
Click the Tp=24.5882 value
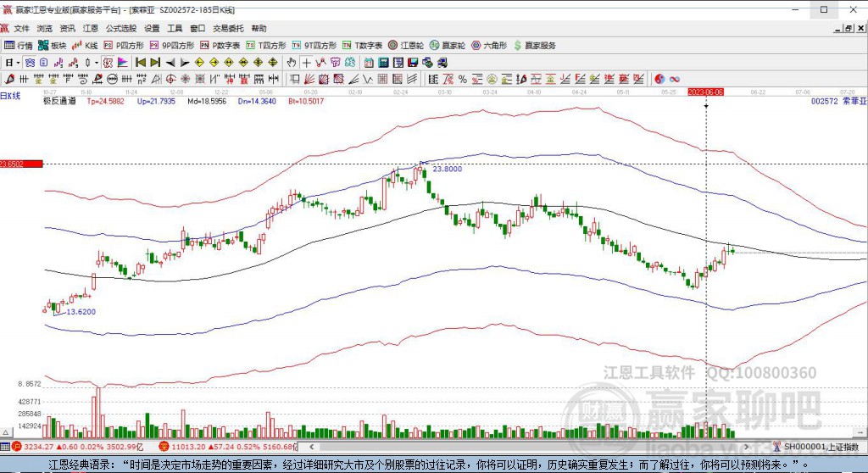106,102
